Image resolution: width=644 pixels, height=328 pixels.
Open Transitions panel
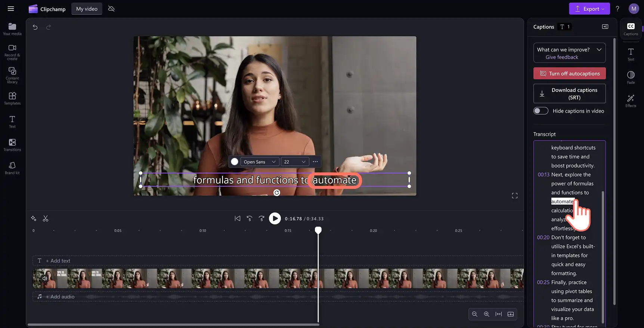point(12,145)
